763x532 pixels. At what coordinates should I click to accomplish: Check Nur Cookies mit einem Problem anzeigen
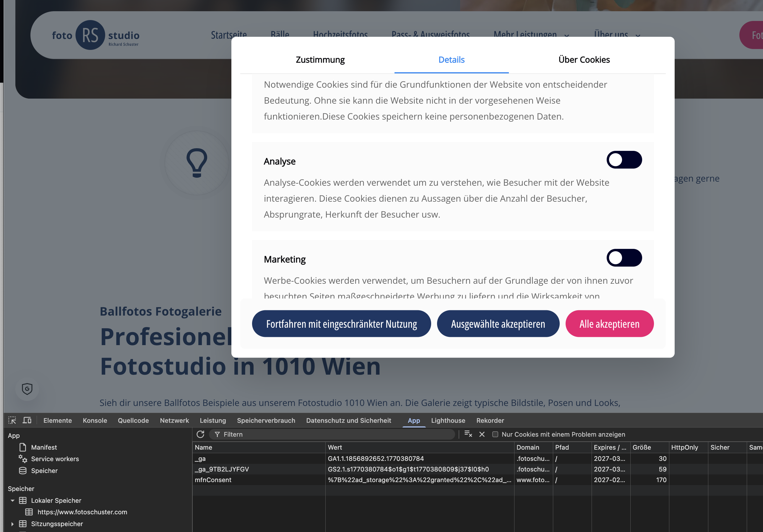[495, 434]
